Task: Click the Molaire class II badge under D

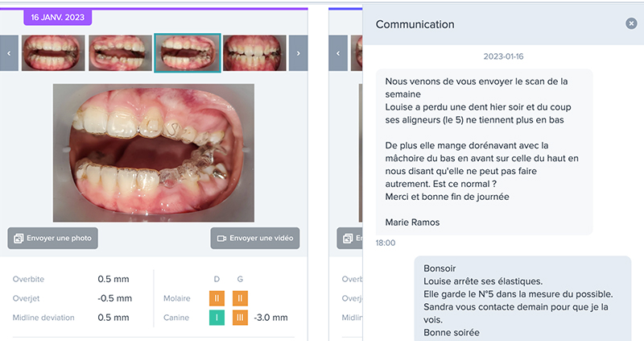Action: coord(217,297)
